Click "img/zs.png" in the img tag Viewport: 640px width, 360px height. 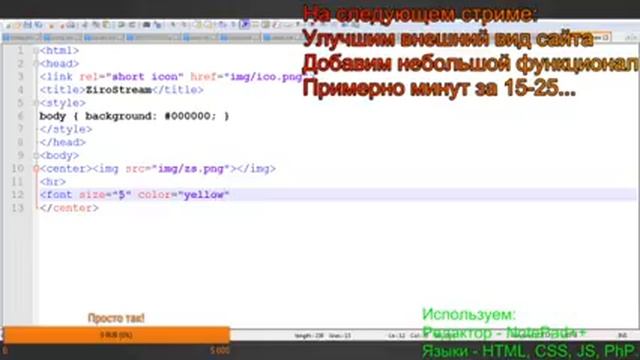pyautogui.click(x=191, y=169)
